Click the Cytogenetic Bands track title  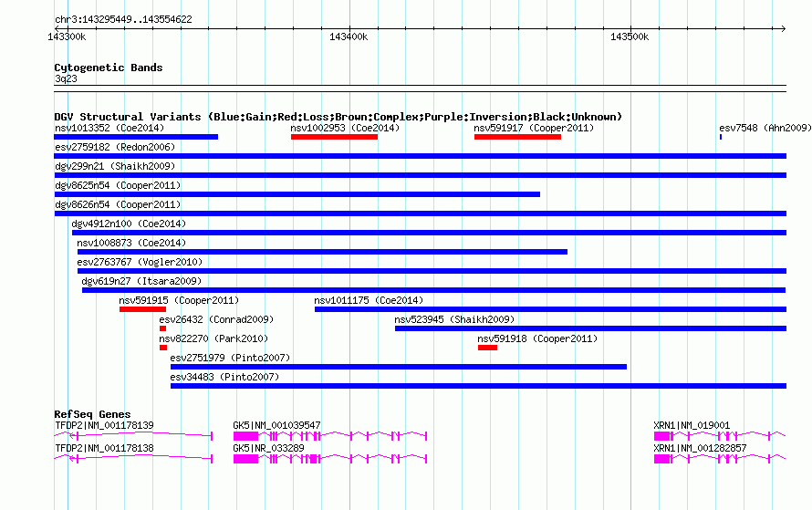109,68
